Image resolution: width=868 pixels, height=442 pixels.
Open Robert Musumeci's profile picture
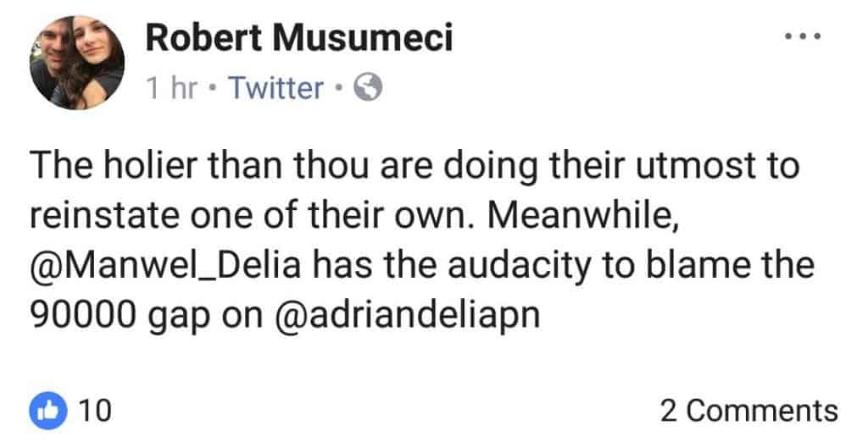click(x=77, y=64)
